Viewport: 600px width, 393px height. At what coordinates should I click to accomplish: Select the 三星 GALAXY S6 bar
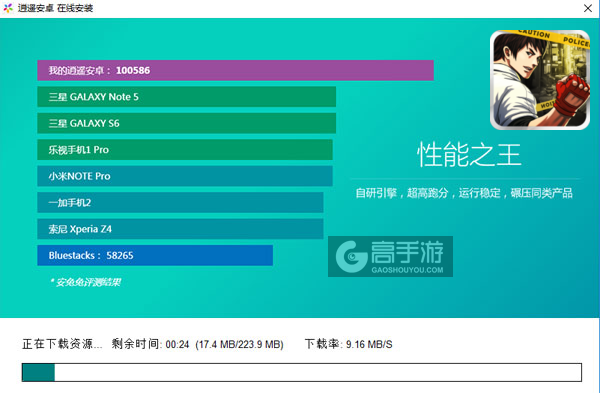[x=186, y=123]
